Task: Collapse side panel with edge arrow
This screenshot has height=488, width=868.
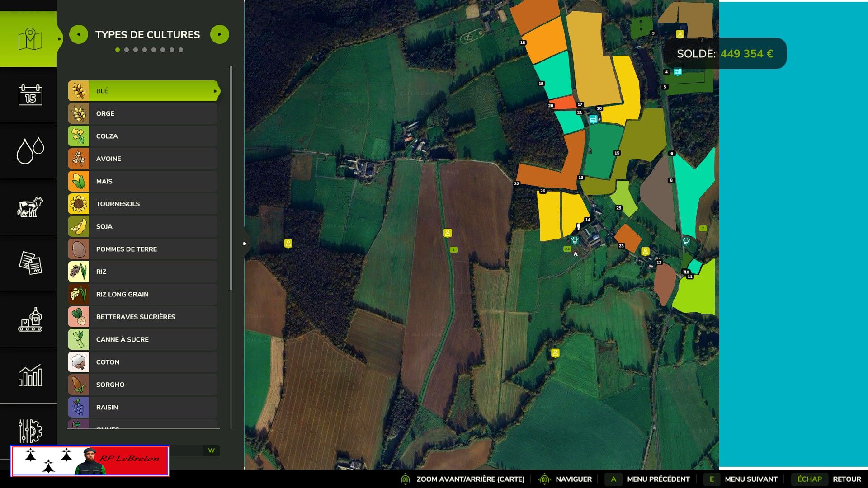Action: [245, 244]
